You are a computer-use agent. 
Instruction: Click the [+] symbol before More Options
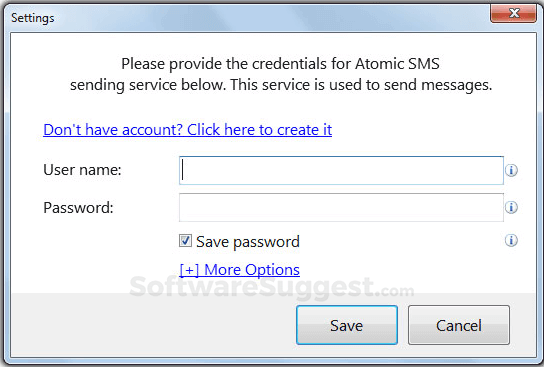[x=189, y=270]
